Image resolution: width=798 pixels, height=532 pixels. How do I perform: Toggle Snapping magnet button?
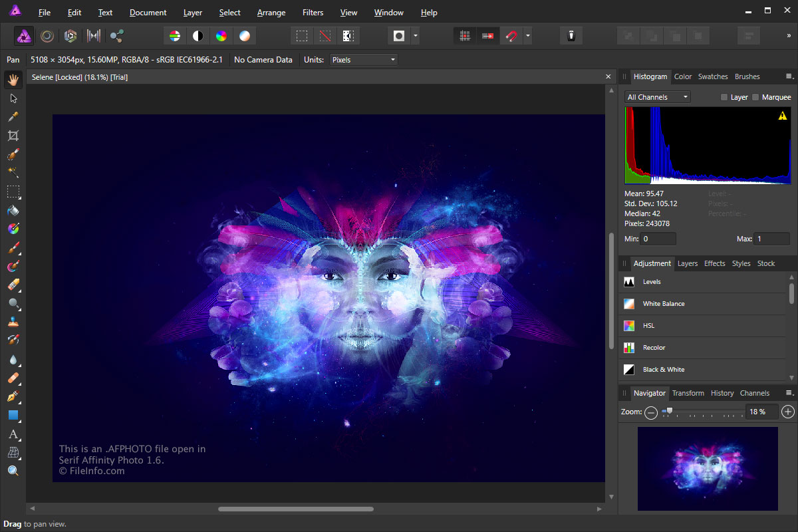point(511,36)
